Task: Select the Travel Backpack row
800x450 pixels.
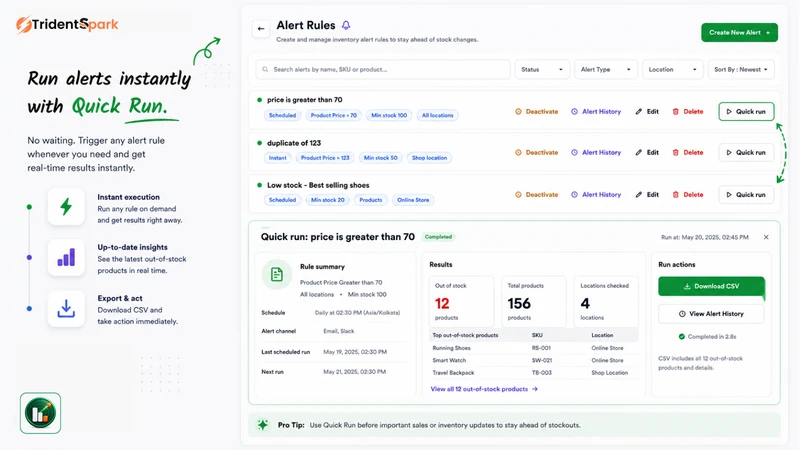Action: pos(534,372)
